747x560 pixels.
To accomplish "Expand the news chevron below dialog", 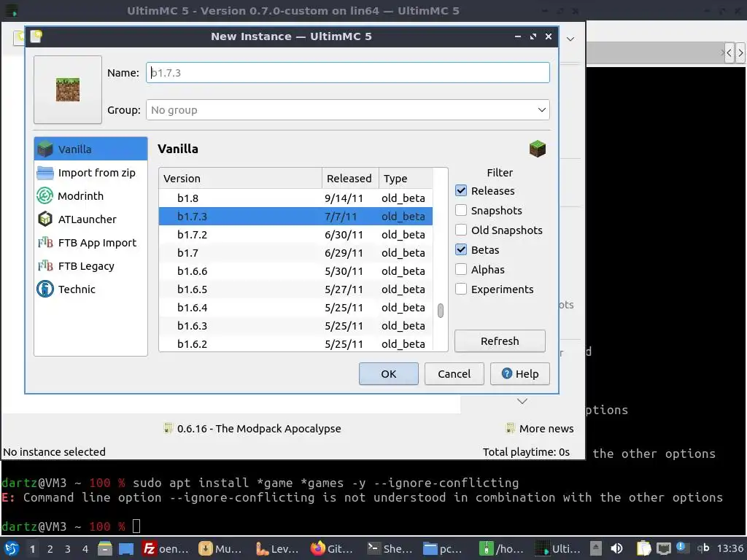I will click(x=522, y=401).
